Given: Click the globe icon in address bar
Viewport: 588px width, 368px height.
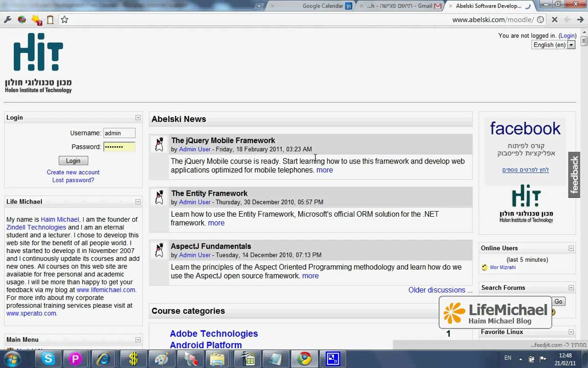Looking at the screenshot, I should (x=541, y=19).
